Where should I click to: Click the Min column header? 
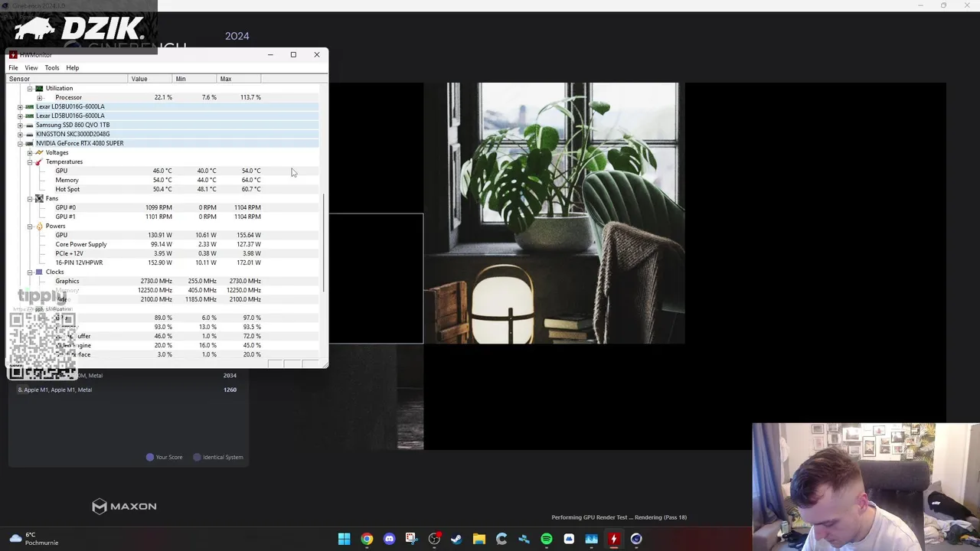click(194, 79)
